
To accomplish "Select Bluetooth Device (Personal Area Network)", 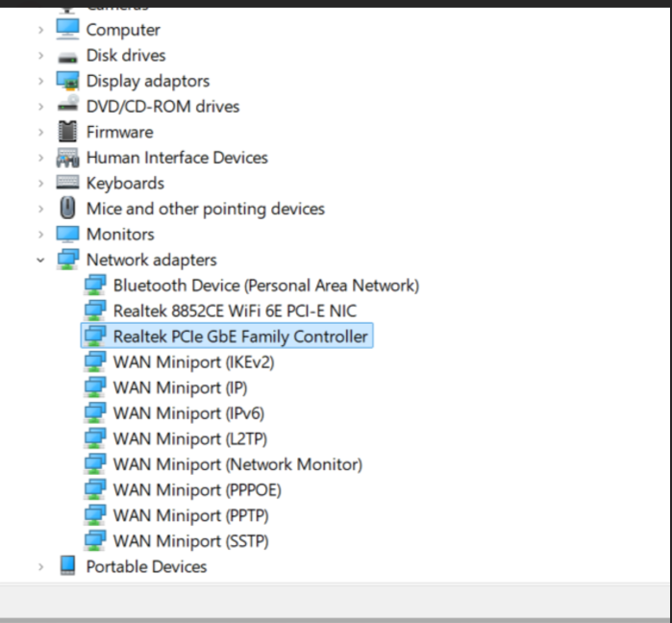I will pos(265,286).
